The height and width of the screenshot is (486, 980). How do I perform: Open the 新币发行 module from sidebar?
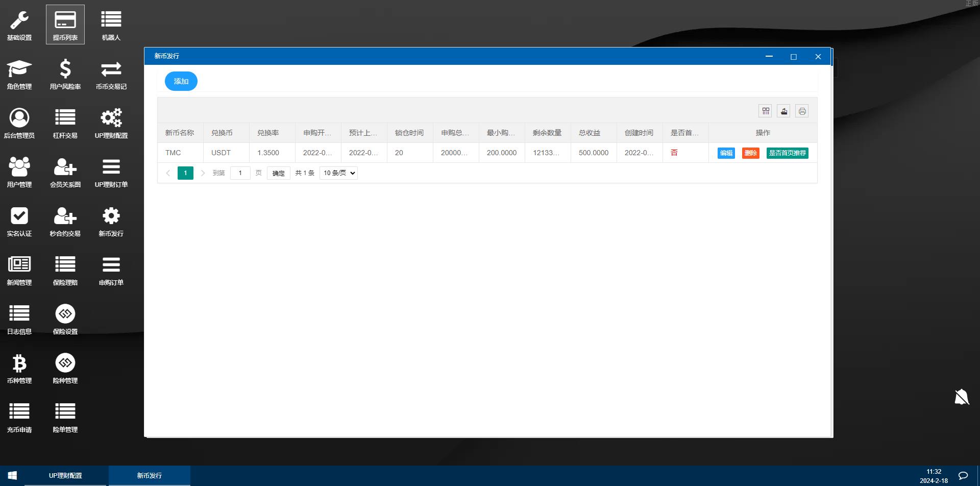click(111, 221)
